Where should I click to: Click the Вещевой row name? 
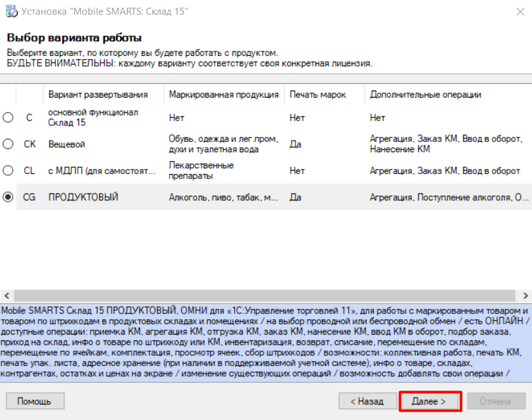click(x=67, y=144)
